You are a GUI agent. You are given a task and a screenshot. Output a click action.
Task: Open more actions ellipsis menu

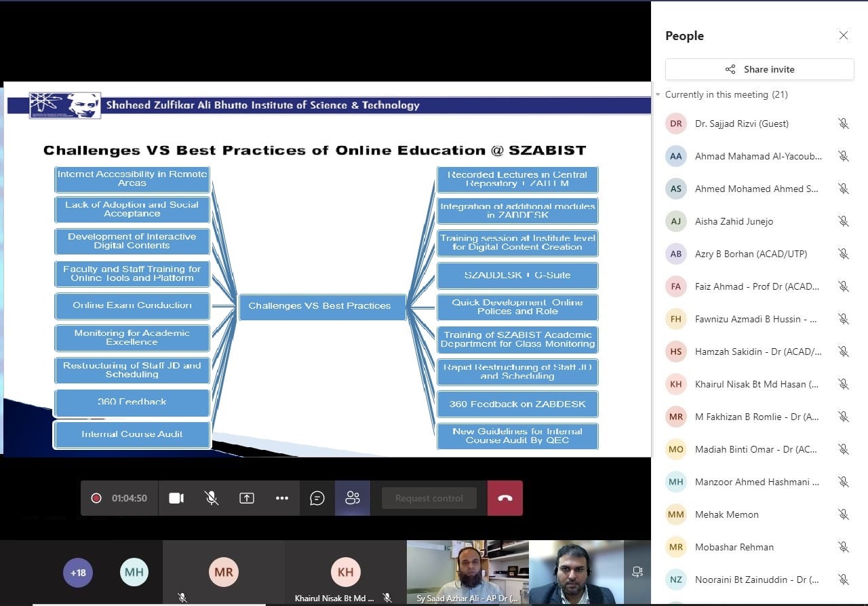[282, 498]
